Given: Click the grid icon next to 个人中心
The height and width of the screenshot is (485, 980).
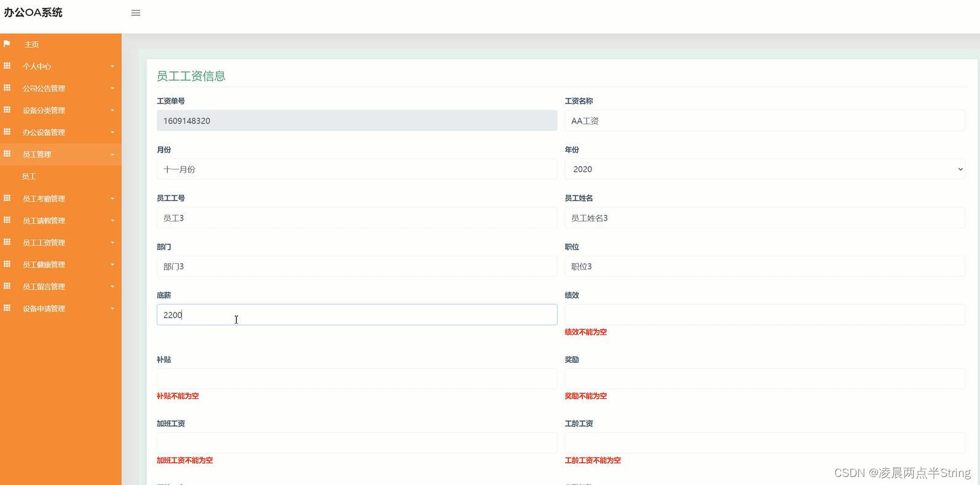Looking at the screenshot, I should 7,66.
